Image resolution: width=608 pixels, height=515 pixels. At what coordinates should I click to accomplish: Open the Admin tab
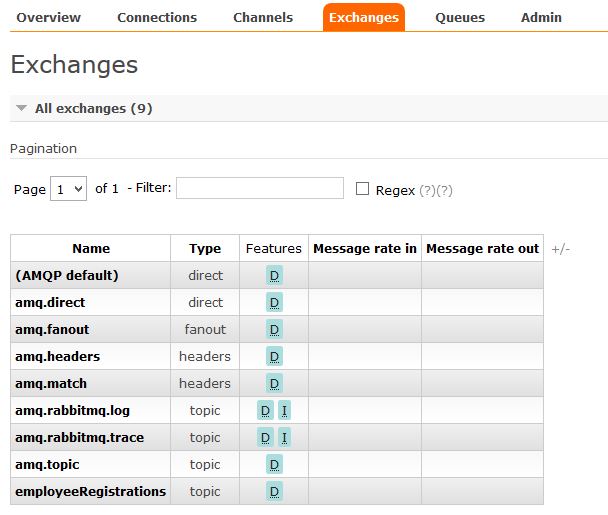[x=541, y=17]
